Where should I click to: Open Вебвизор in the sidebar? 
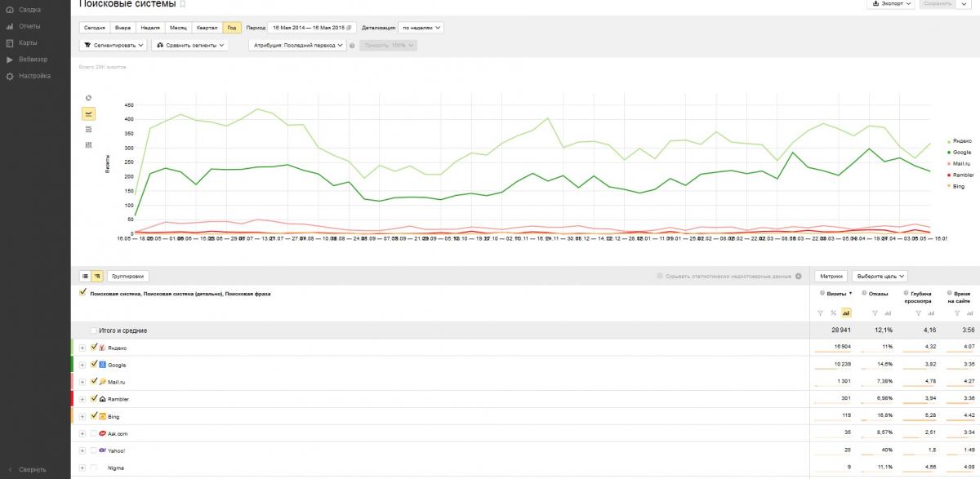tap(27, 60)
